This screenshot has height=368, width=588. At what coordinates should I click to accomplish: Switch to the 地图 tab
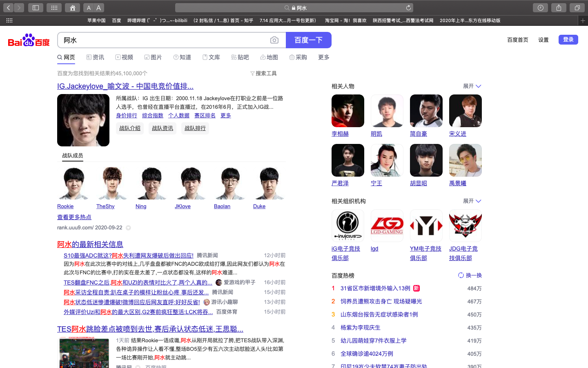(x=269, y=57)
